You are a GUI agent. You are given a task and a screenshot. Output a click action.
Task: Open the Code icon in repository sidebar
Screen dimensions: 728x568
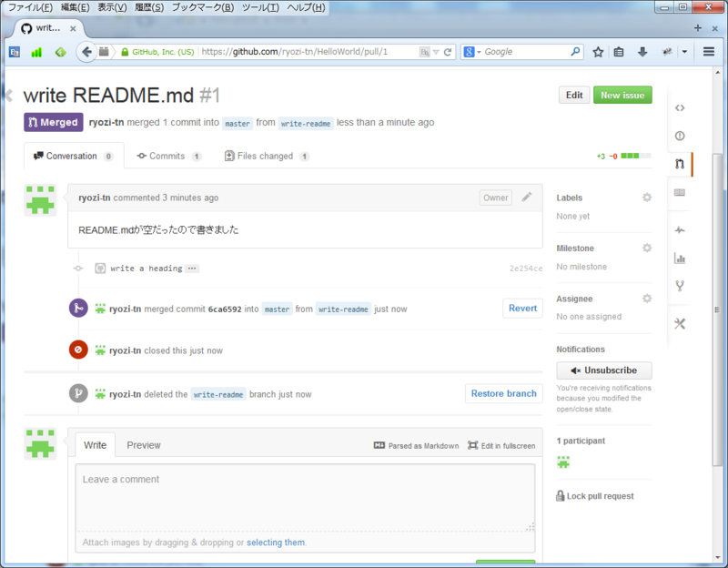point(680,108)
